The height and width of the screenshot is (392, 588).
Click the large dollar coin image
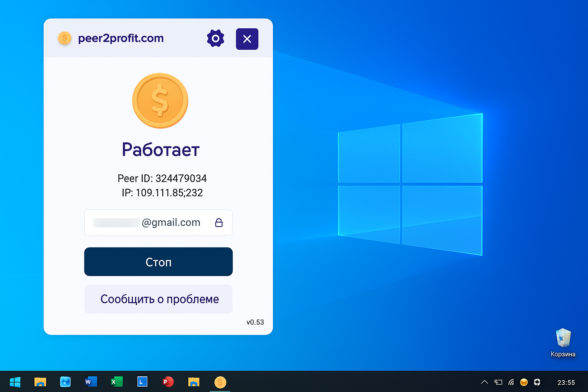[160, 101]
